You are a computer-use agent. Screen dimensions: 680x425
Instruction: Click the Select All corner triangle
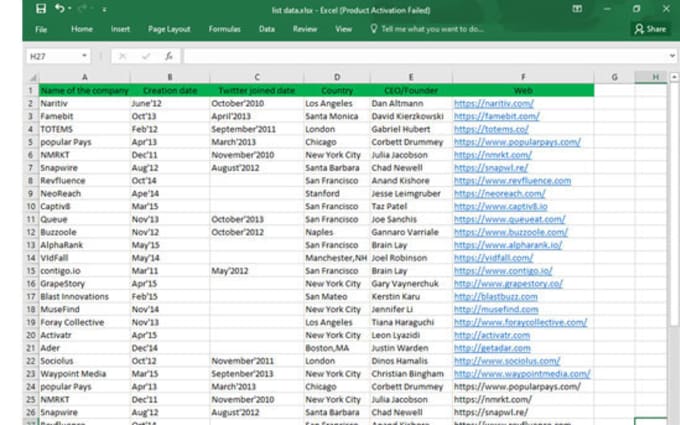pos(33,78)
